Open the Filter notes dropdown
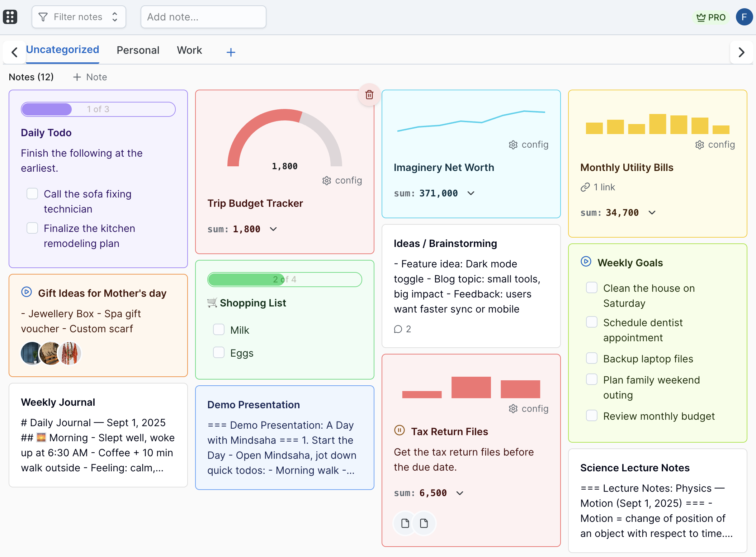The width and height of the screenshot is (756, 557). coord(79,17)
